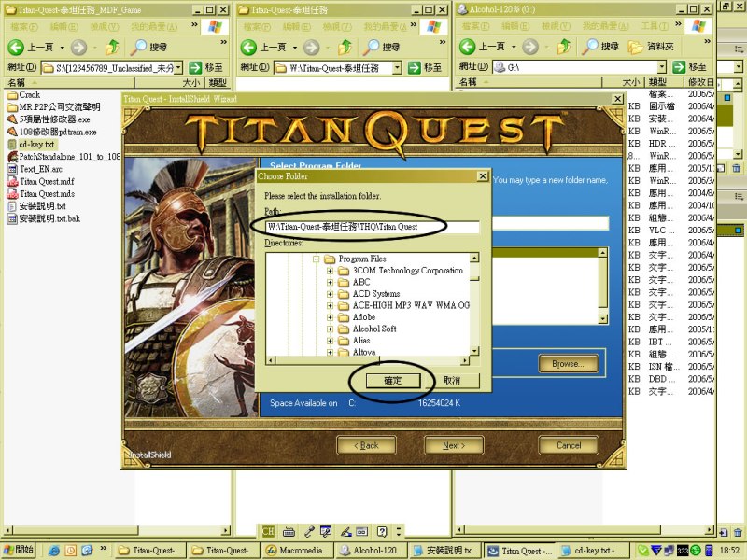The image size is (747, 560).
Task: Select the cd-key.txt file icon
Action: (x=12, y=145)
